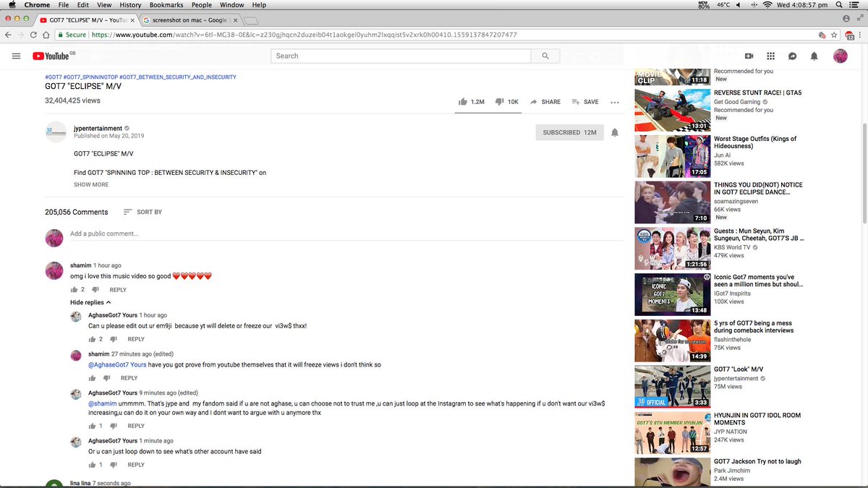Click the Chrome address bar URL
The image size is (868, 488).
[305, 35]
